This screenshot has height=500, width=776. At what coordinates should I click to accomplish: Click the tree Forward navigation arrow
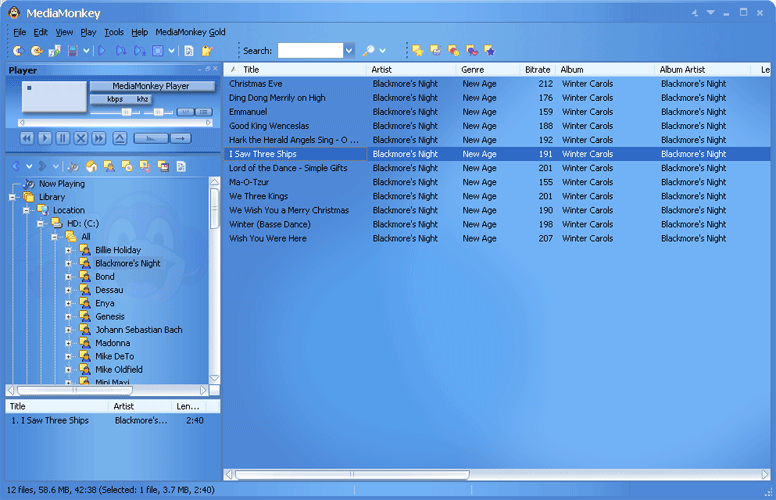43,166
